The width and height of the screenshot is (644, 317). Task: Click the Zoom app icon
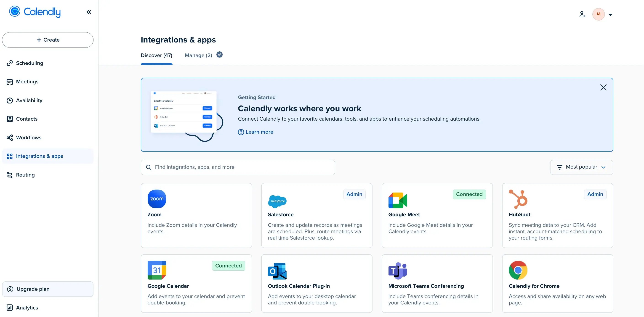click(x=157, y=199)
